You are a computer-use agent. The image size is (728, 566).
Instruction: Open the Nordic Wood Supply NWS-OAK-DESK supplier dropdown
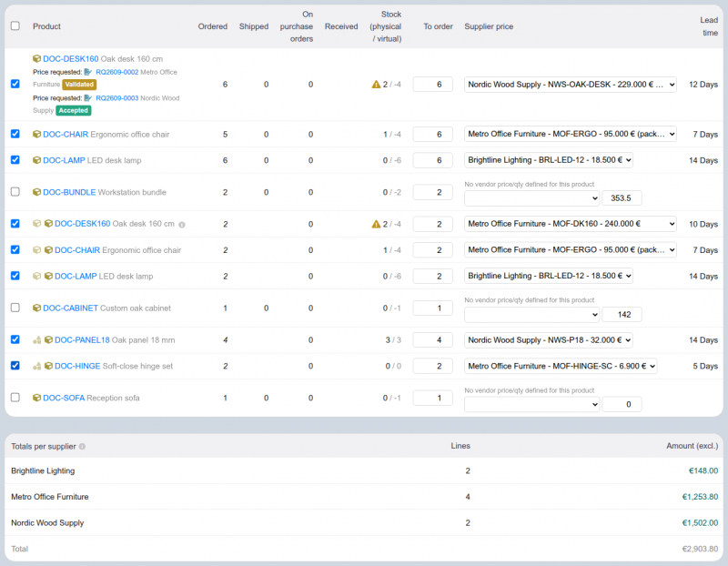[x=571, y=85]
